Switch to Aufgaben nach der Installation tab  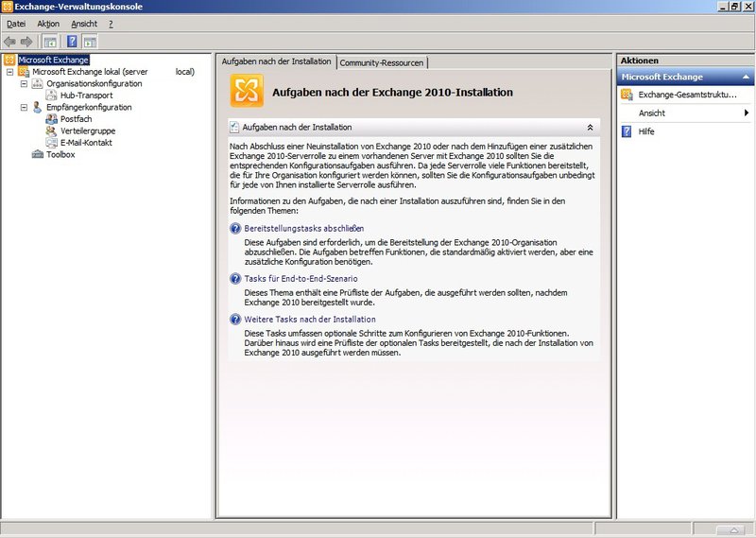click(x=276, y=61)
